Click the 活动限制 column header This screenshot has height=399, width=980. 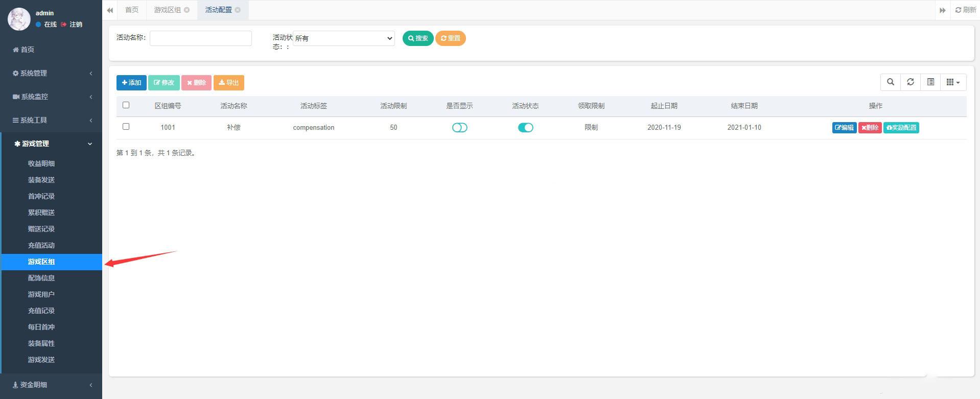coord(393,106)
